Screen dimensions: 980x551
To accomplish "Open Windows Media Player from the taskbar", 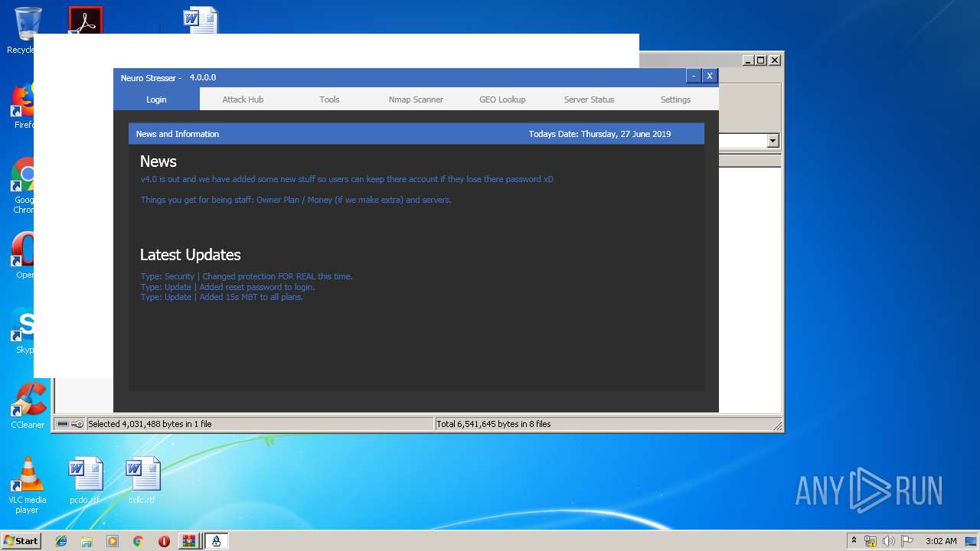I will click(113, 541).
